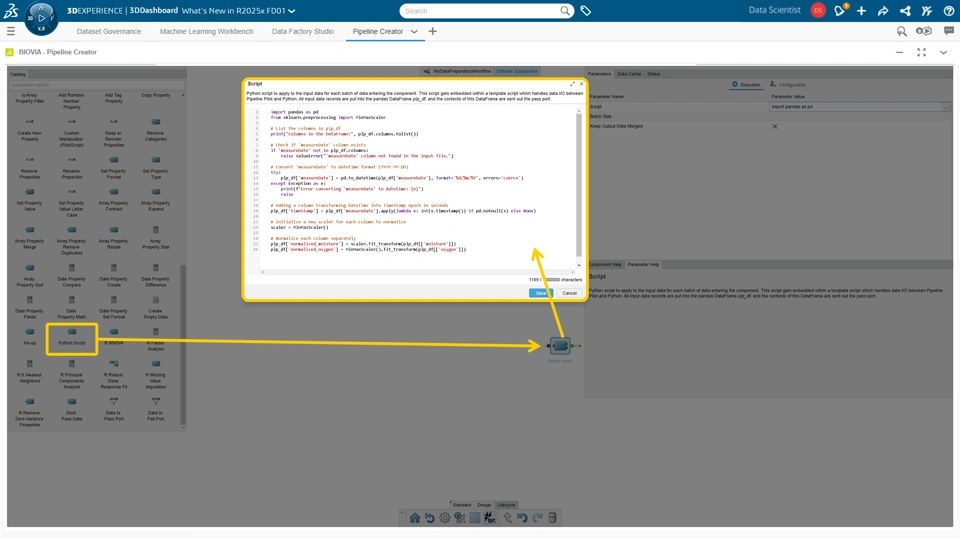Viewport: 960px width, 539px height.
Task: Cancel the Script dialog
Action: coord(569,293)
